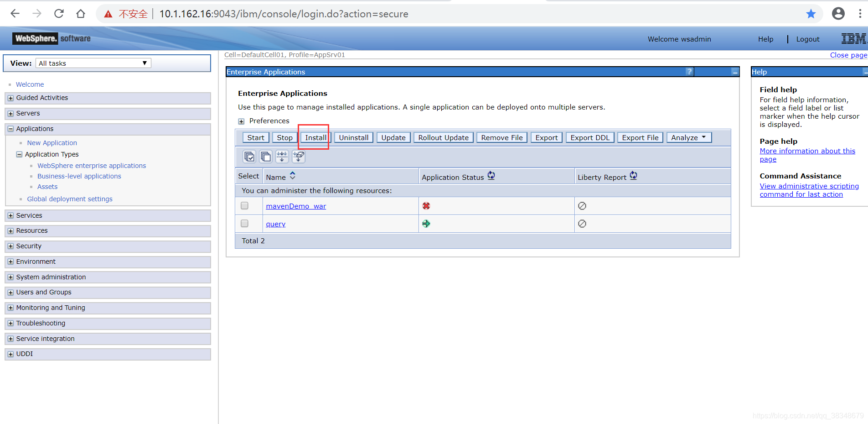Open the browser profile avatar icon
The width and height of the screenshot is (868, 424).
click(x=838, y=14)
